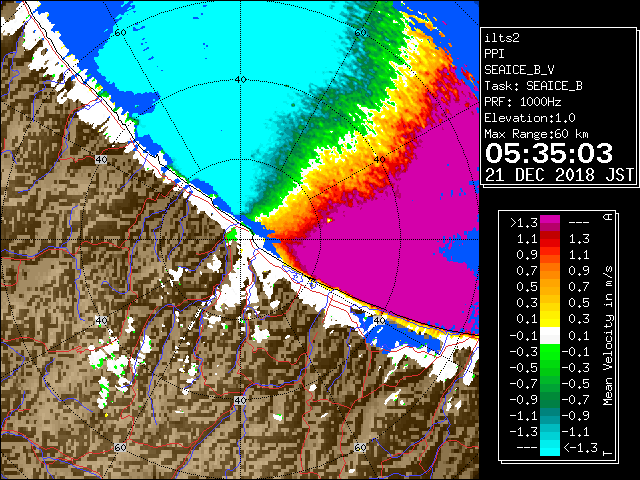Viewport: 640px width, 480px height.
Task: Click the 05:35:03 timestamp
Action: pyautogui.click(x=549, y=153)
